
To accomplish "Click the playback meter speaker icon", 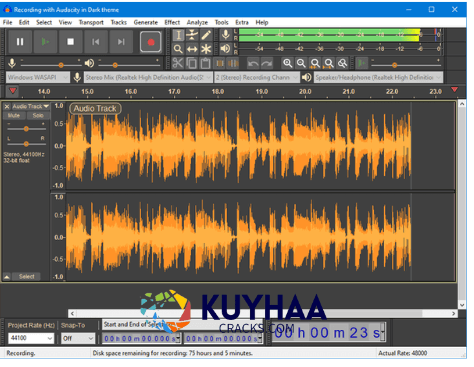I will [x=226, y=49].
